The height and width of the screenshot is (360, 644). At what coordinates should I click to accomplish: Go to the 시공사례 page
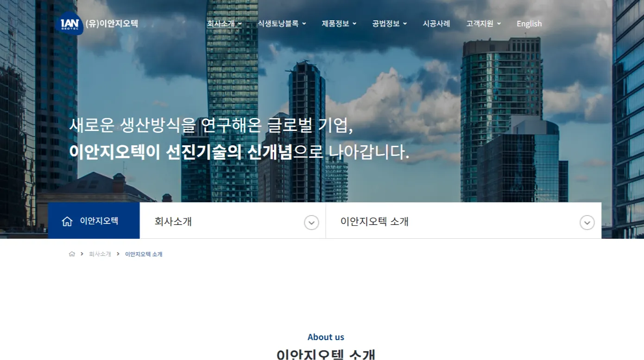click(436, 24)
